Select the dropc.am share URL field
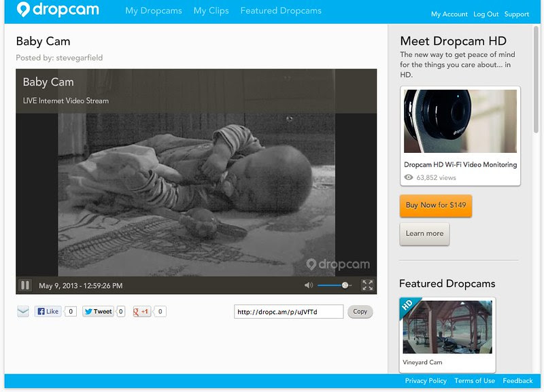 pyautogui.click(x=288, y=312)
